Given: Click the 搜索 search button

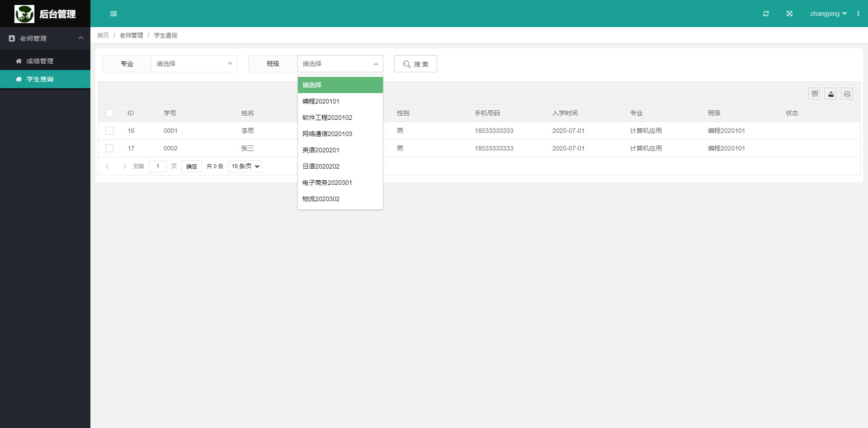Looking at the screenshot, I should [x=415, y=64].
